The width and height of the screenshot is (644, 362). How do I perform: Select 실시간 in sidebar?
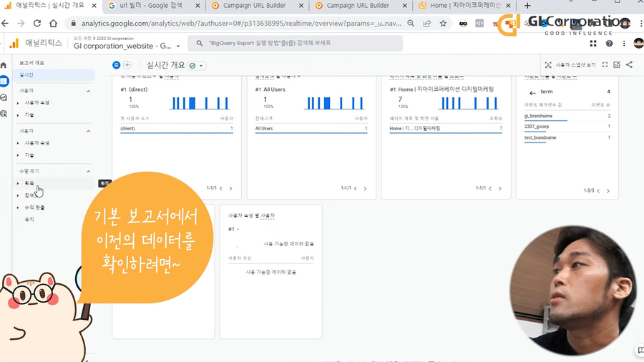[x=54, y=74]
